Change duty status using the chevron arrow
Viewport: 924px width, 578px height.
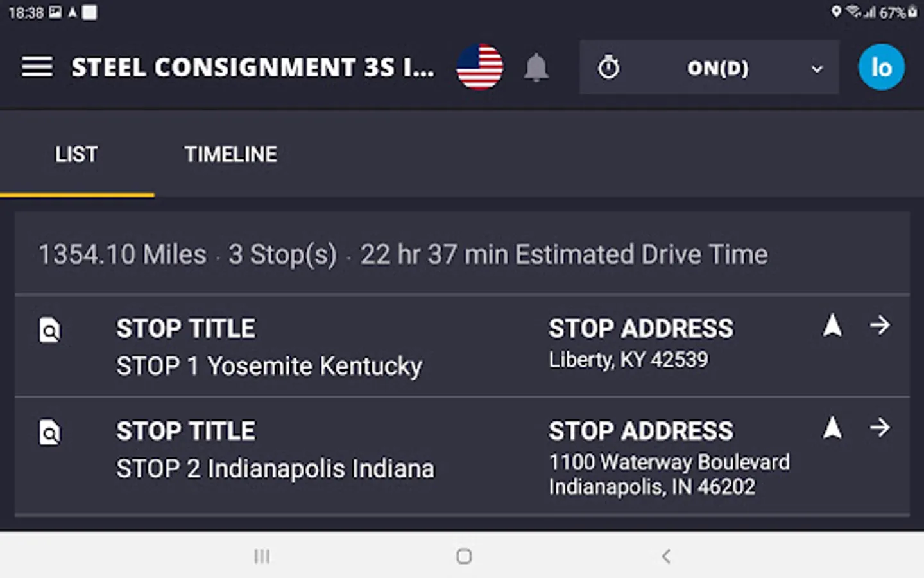tap(817, 68)
